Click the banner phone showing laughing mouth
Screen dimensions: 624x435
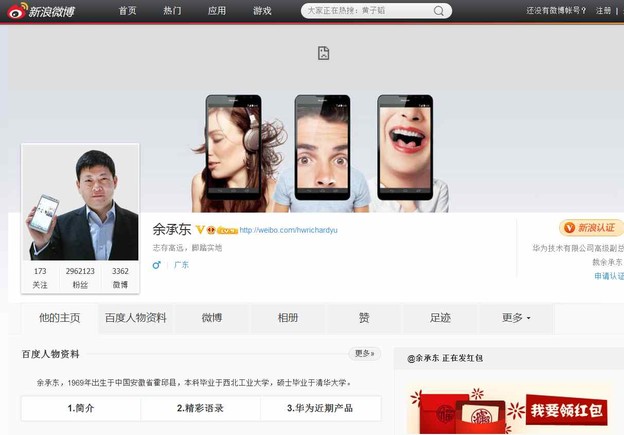[405, 147]
